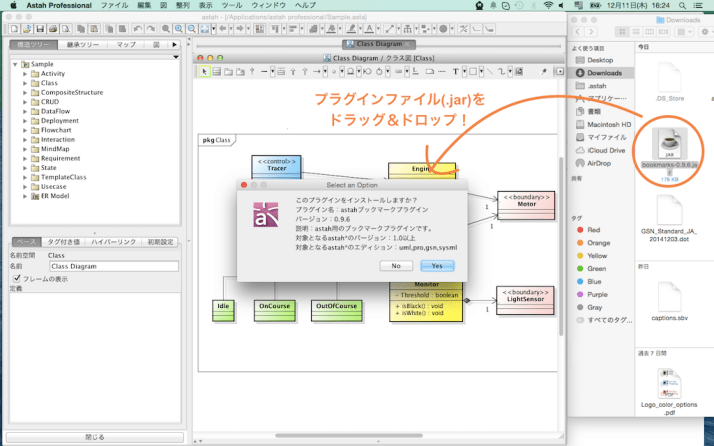Expand the ER Model tree node

pyautogui.click(x=25, y=196)
